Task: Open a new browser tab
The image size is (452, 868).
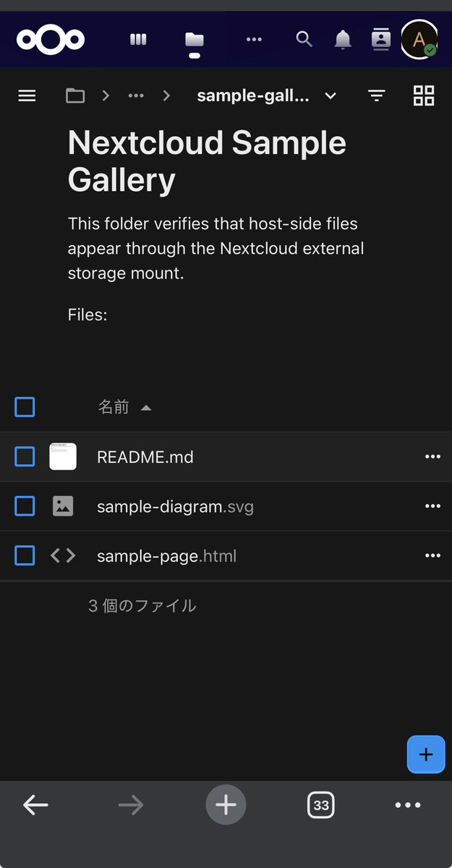Action: (226, 804)
